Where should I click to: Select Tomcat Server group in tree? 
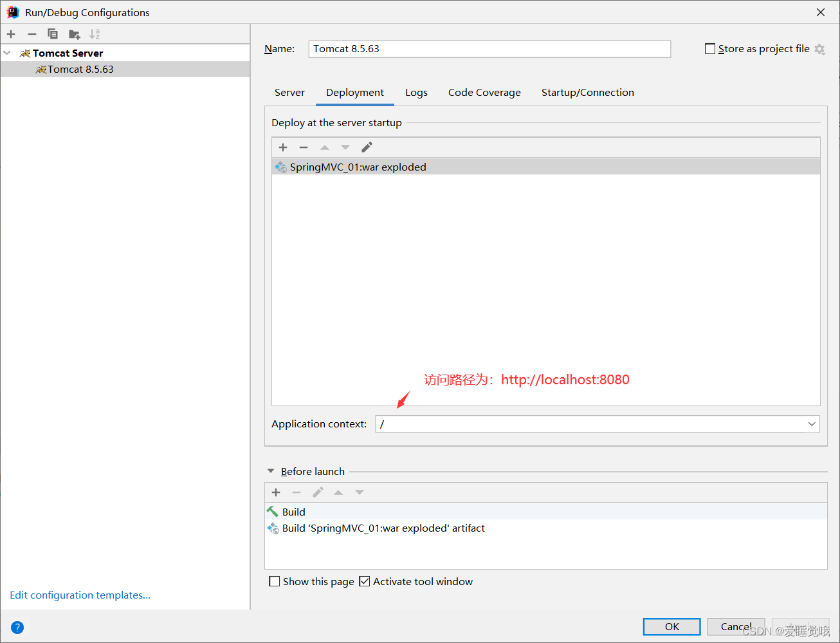tap(68, 53)
